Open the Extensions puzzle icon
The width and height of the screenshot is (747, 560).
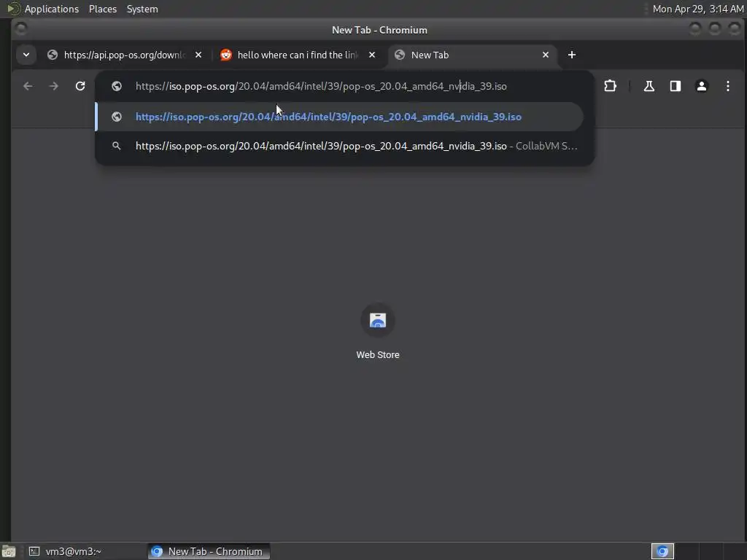point(611,86)
